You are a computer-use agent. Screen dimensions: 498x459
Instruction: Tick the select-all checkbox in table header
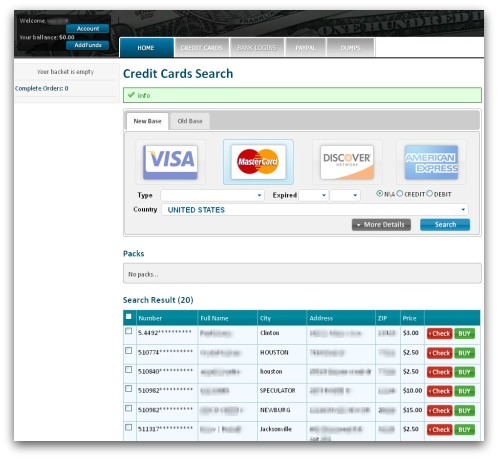[x=129, y=316]
